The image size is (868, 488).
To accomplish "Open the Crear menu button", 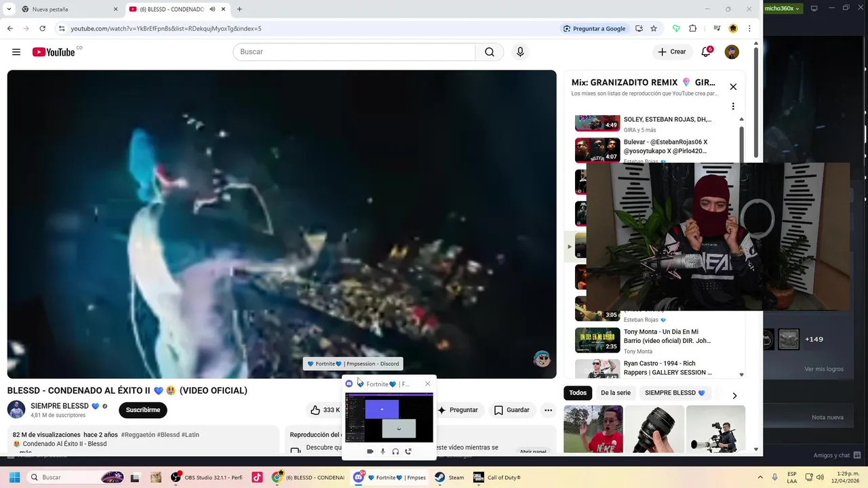I will coord(672,52).
